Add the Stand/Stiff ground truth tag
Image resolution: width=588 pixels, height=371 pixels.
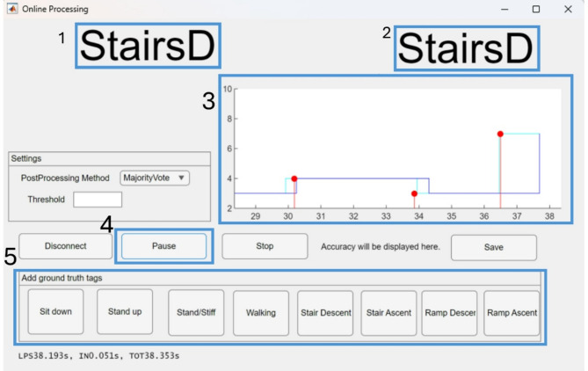point(196,312)
